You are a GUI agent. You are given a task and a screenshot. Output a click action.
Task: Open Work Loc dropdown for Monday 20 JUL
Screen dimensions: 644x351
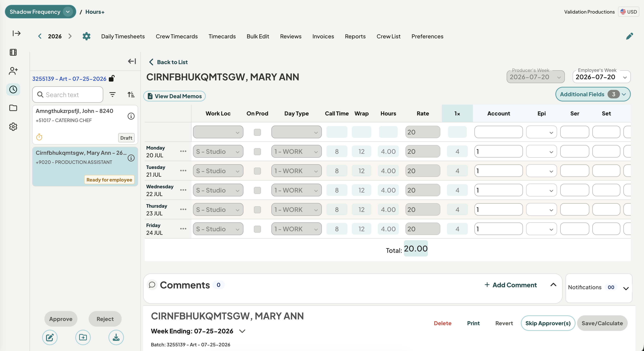coord(218,151)
